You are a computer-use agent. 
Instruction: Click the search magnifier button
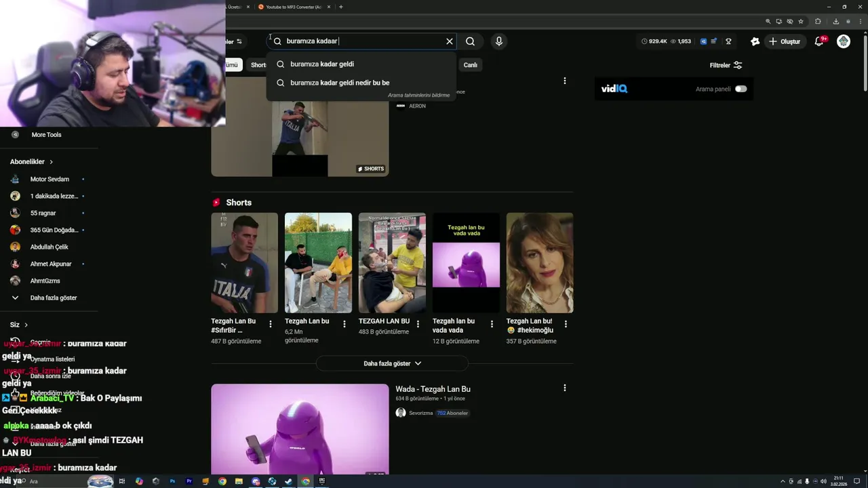tap(470, 41)
